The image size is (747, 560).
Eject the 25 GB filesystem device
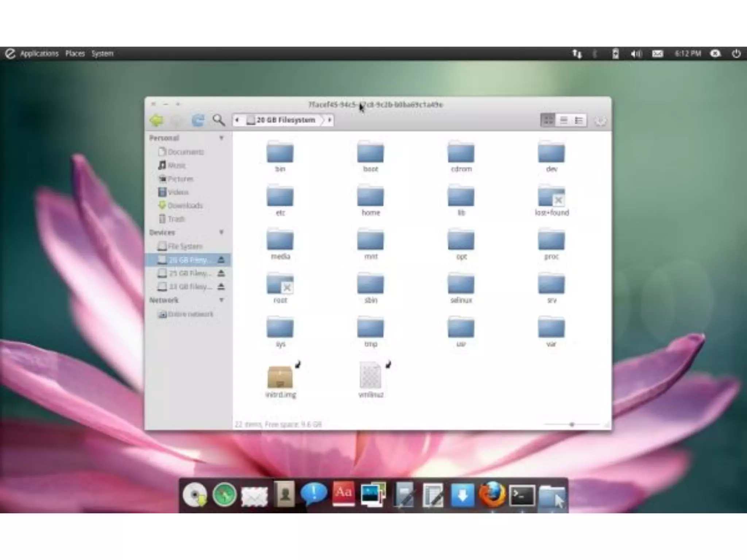coord(221,273)
